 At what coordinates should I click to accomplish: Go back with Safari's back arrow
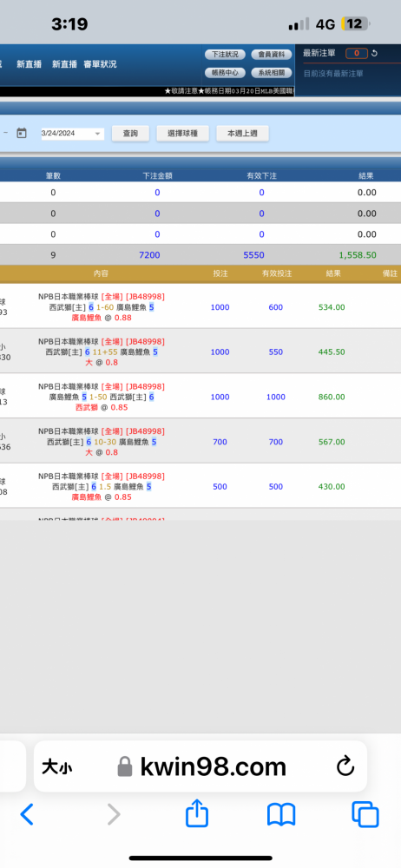[27, 814]
